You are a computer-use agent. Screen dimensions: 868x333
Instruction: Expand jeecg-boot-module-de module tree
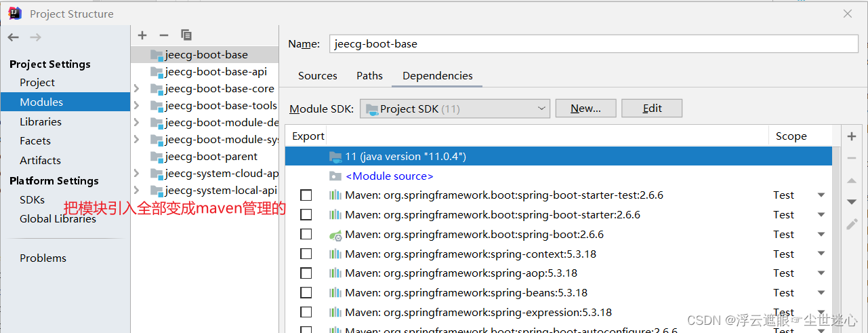pyautogui.click(x=137, y=123)
